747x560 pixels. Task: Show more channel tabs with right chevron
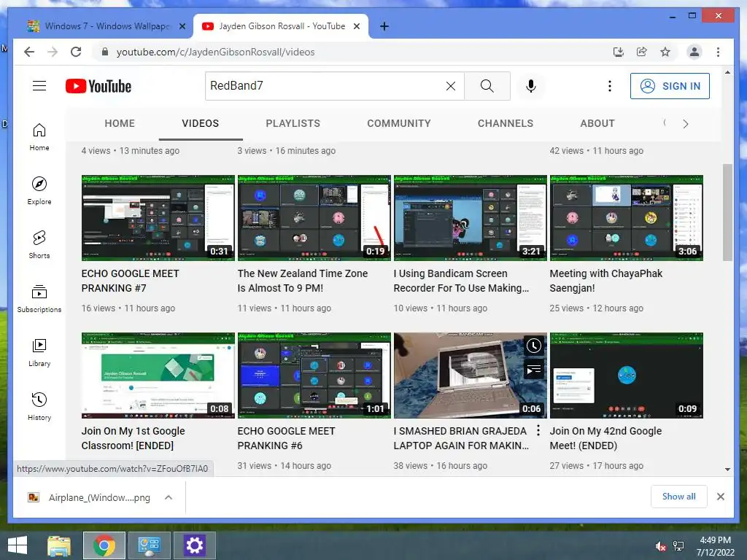point(685,124)
